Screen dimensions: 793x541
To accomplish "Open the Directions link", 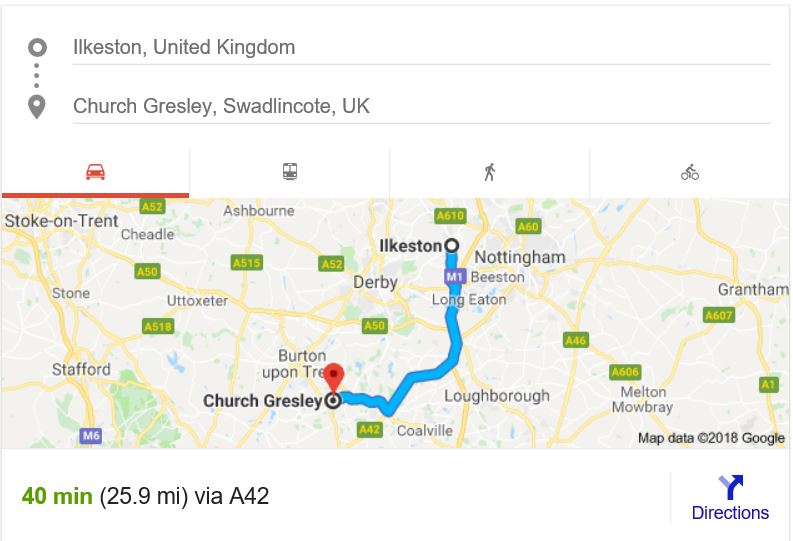I will click(730, 513).
